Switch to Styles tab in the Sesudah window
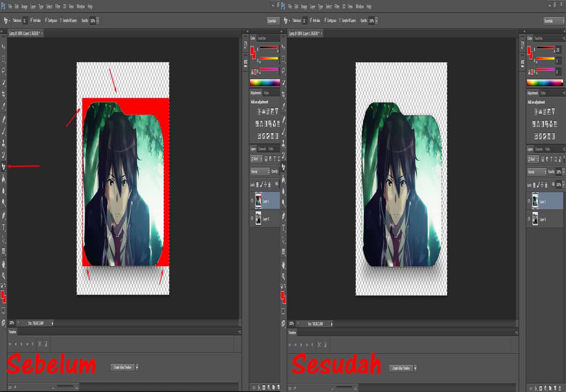Viewport: 566px width, 392px height. [543, 93]
